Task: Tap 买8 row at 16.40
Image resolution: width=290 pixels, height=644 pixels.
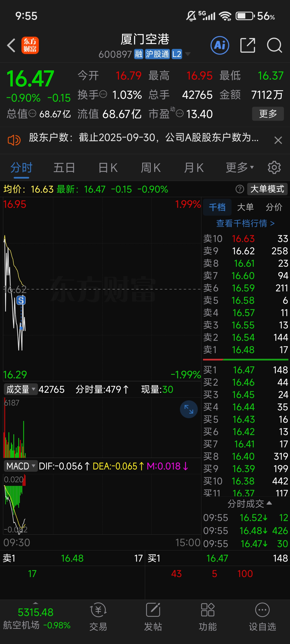Action: [246, 456]
